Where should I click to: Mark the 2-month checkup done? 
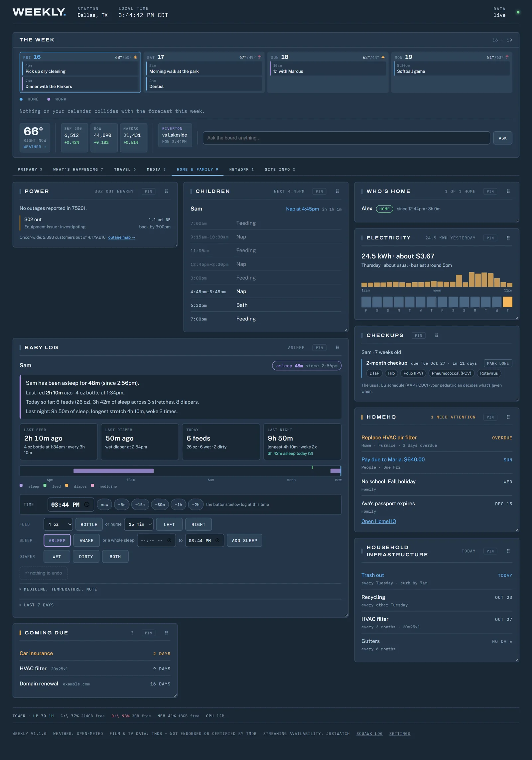tap(498, 363)
